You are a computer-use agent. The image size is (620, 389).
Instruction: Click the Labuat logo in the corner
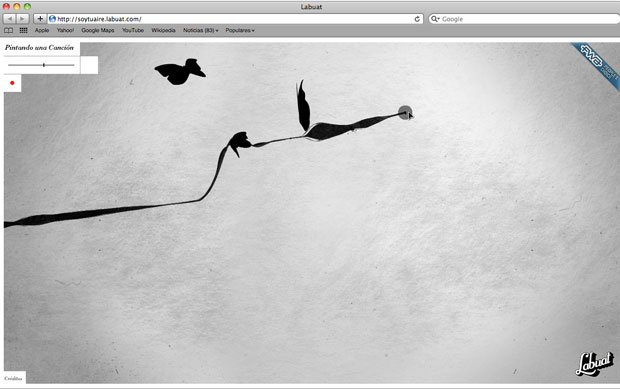pos(595,363)
